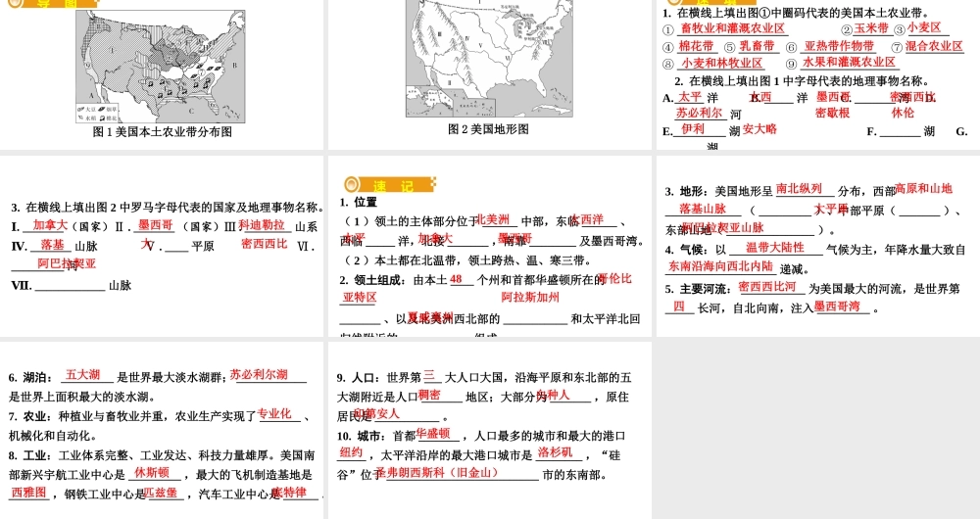Viewport: 980px width, 519px height.
Task: Select red answer 混合农业区
Action: 934,46
